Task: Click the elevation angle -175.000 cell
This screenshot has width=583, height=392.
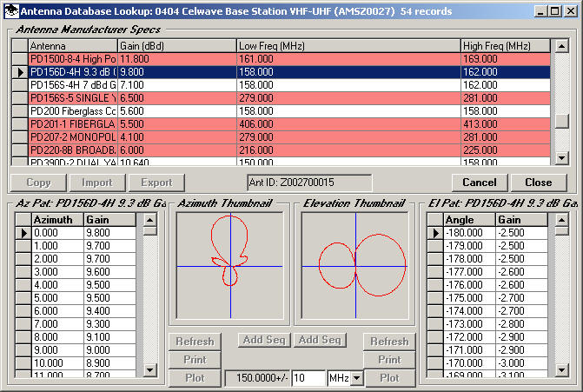Action: pos(469,298)
